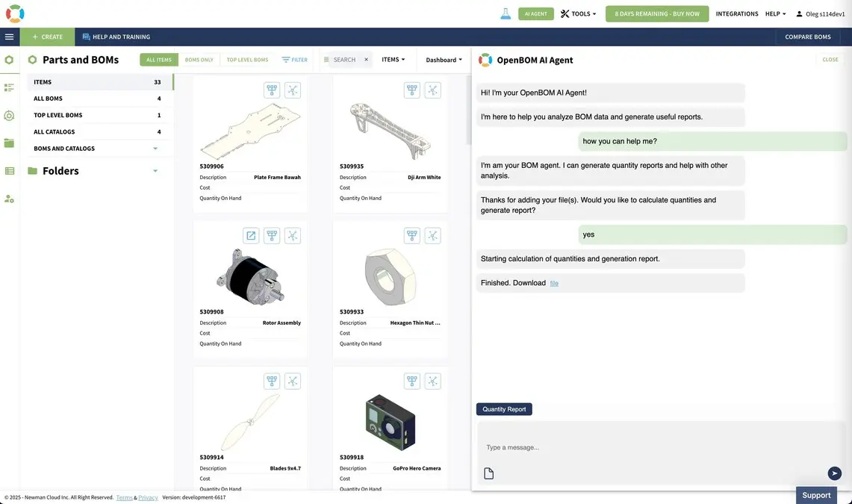Screen dimensions: 852x504
Task: Click the attach file icon in chat
Action: click(489, 473)
